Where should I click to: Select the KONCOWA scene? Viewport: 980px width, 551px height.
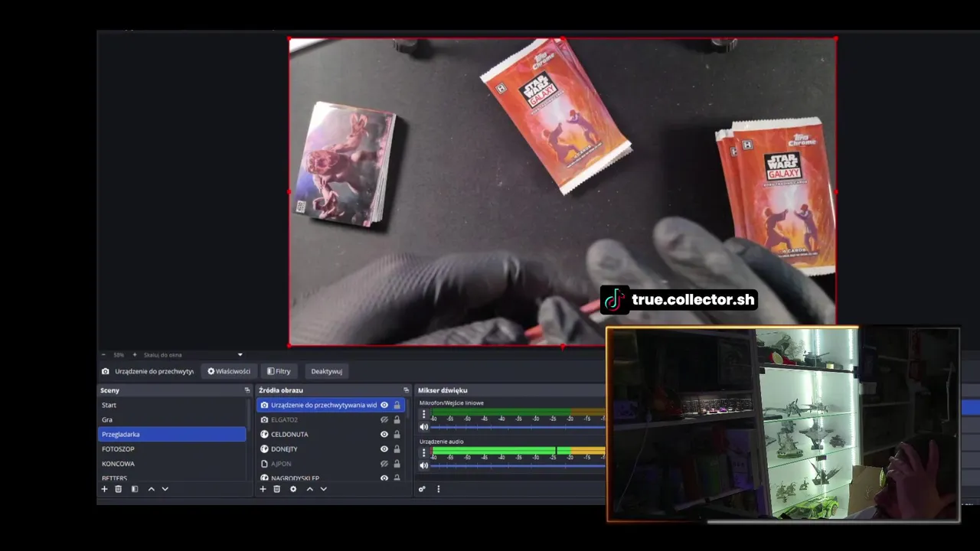pos(172,464)
